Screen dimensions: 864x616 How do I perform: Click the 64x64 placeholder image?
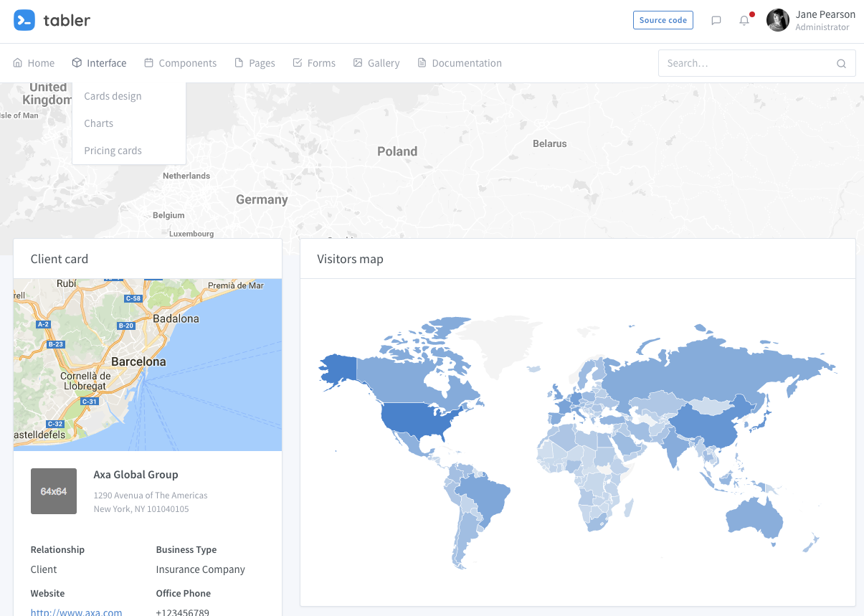pos(54,491)
